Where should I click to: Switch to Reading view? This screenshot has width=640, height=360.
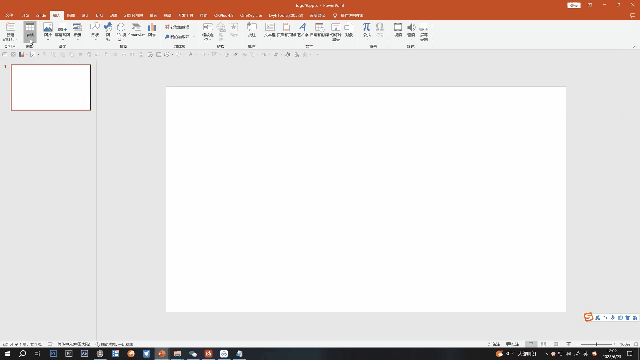[556, 344]
